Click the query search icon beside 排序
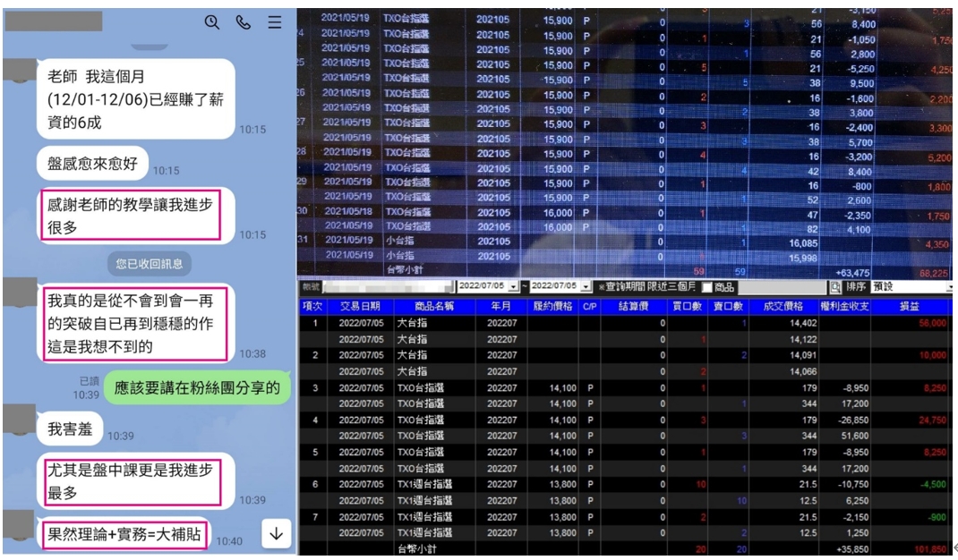 coord(834,287)
